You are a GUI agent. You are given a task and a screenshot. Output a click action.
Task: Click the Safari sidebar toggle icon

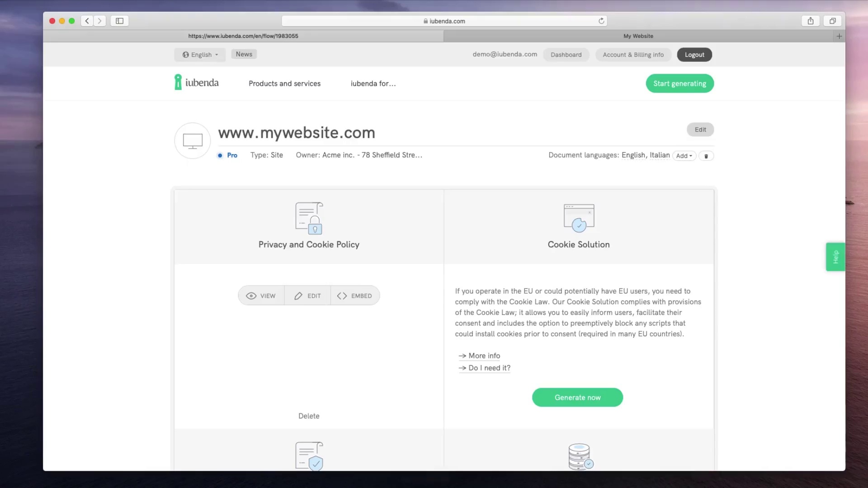(119, 21)
